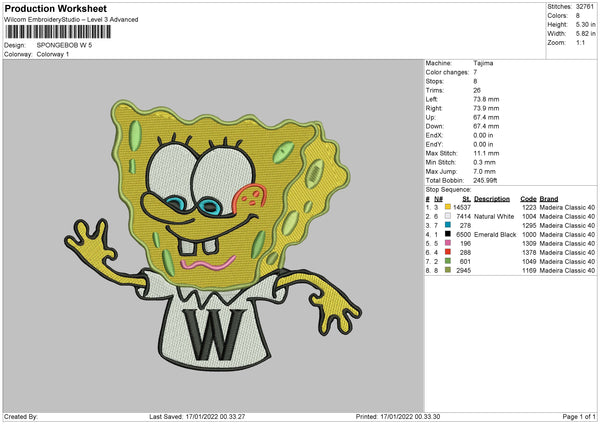This screenshot has width=600, height=424.
Task: Click the 'Brand' column header
Action: tap(549, 199)
